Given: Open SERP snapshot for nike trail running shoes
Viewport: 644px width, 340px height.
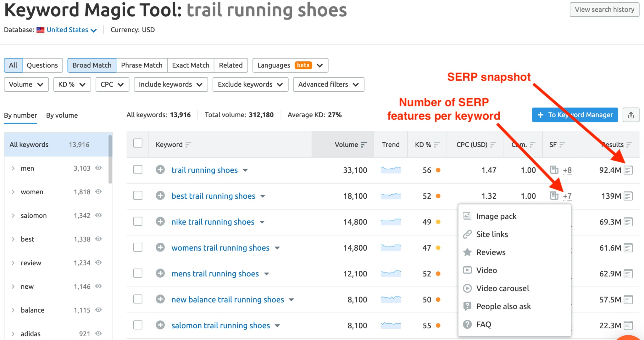Looking at the screenshot, I should point(628,222).
